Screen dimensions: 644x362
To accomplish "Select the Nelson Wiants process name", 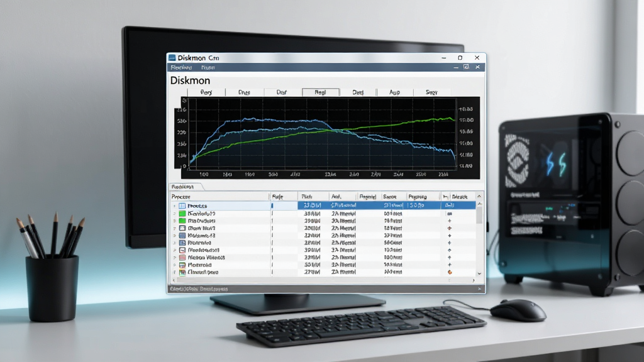I will (x=206, y=258).
